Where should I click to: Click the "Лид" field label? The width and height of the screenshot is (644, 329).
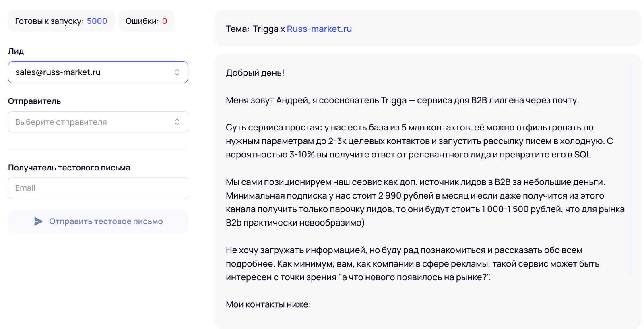(16, 51)
